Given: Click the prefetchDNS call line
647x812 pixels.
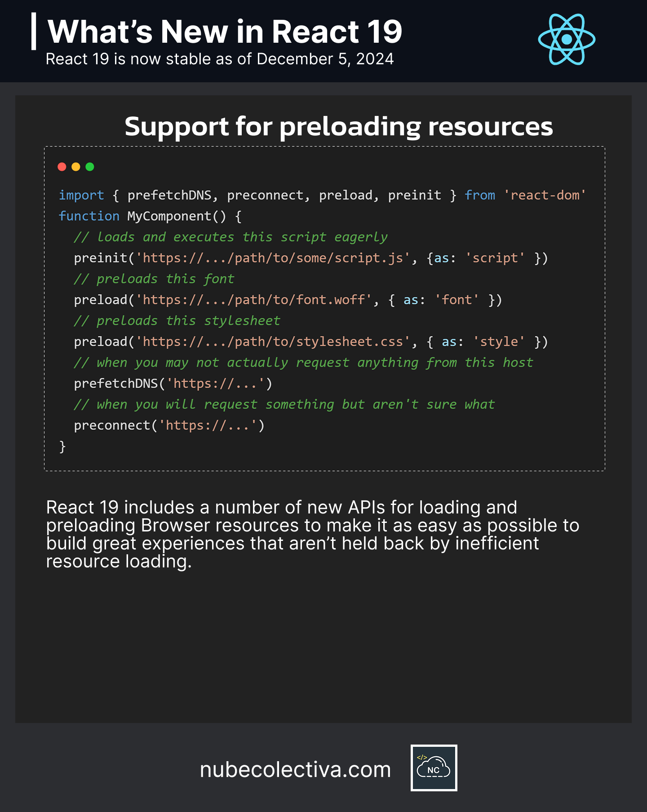Looking at the screenshot, I should (x=173, y=384).
